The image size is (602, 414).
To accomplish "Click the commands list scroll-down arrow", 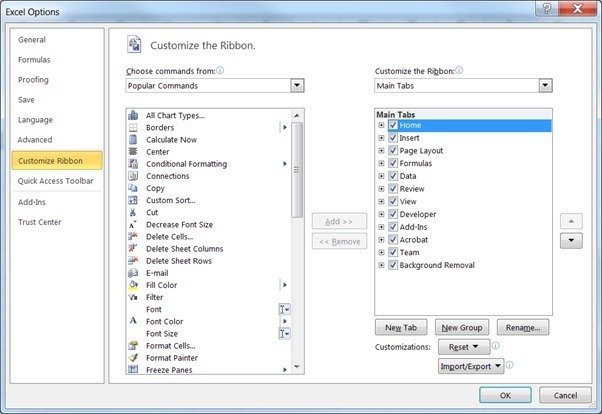I will tap(297, 366).
